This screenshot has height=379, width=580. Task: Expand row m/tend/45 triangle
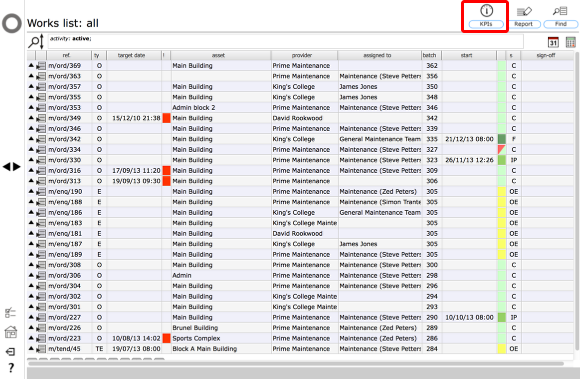click(x=31, y=348)
